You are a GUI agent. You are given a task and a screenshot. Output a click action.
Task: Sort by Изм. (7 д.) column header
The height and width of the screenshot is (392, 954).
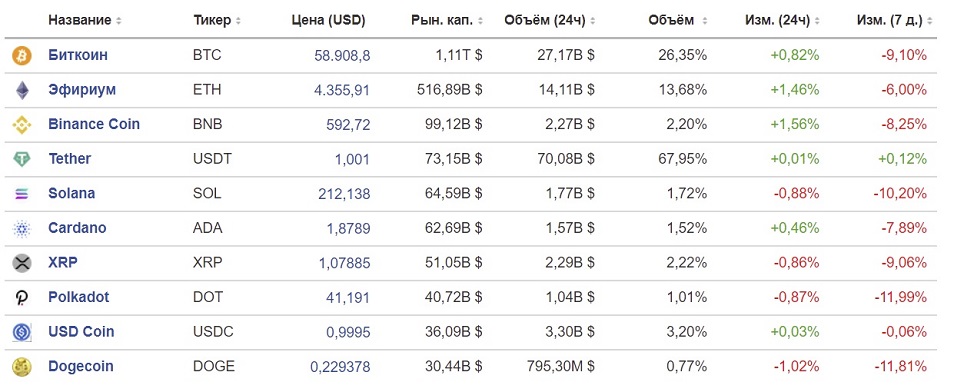894,20
